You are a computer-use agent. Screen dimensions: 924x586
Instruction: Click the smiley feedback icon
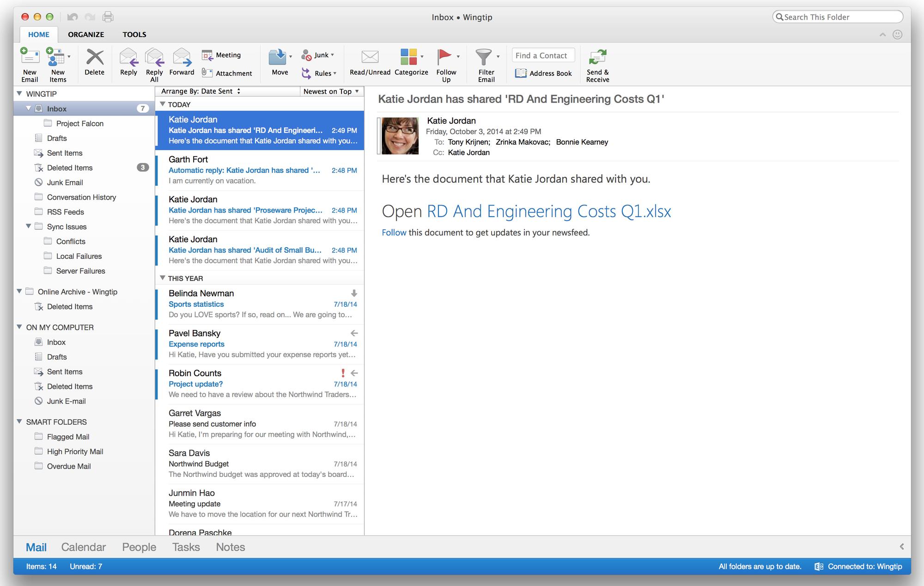click(x=897, y=34)
